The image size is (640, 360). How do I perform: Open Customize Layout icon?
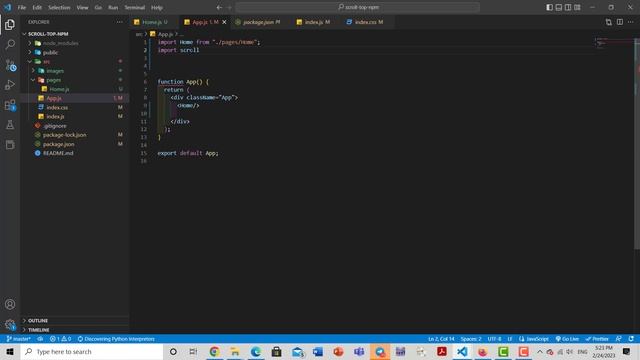[577, 7]
